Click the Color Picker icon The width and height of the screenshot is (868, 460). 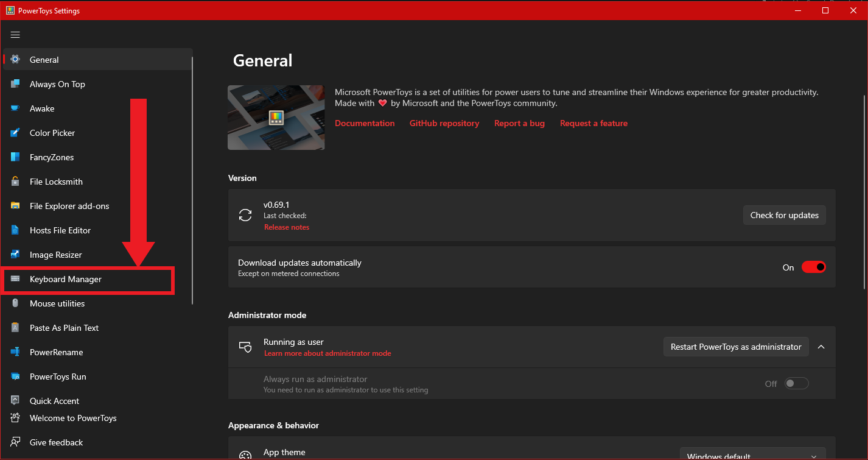point(15,132)
